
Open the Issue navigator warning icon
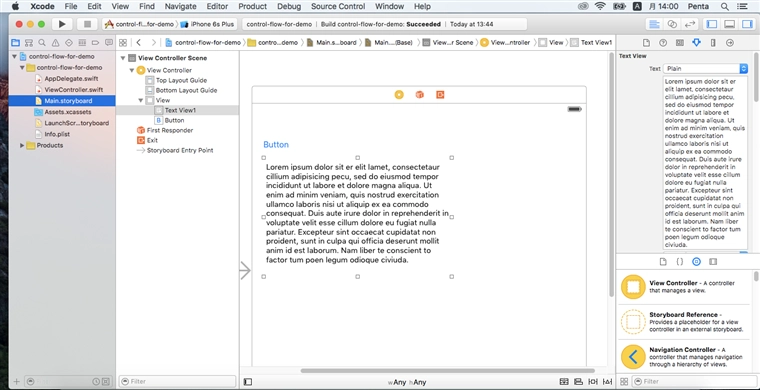point(56,43)
